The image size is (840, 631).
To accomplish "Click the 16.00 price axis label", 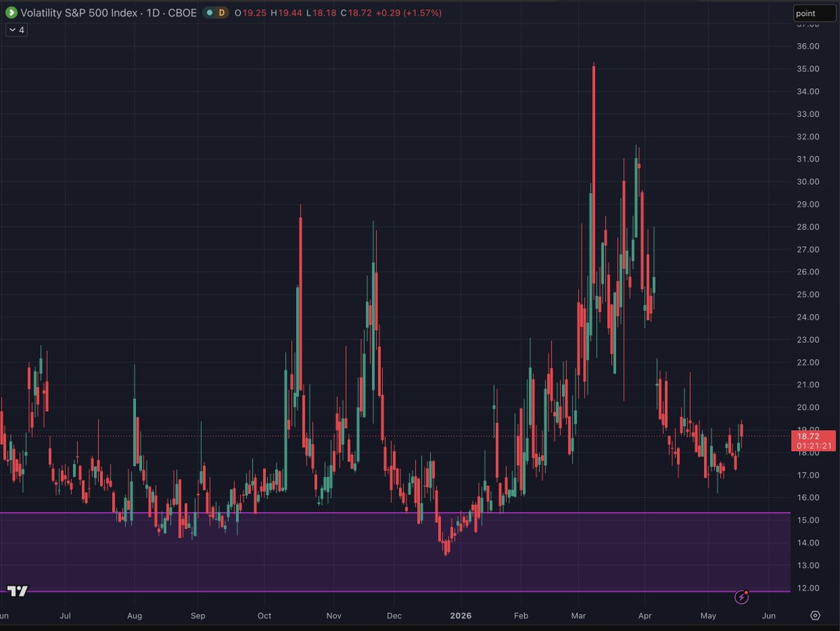I will pos(808,497).
